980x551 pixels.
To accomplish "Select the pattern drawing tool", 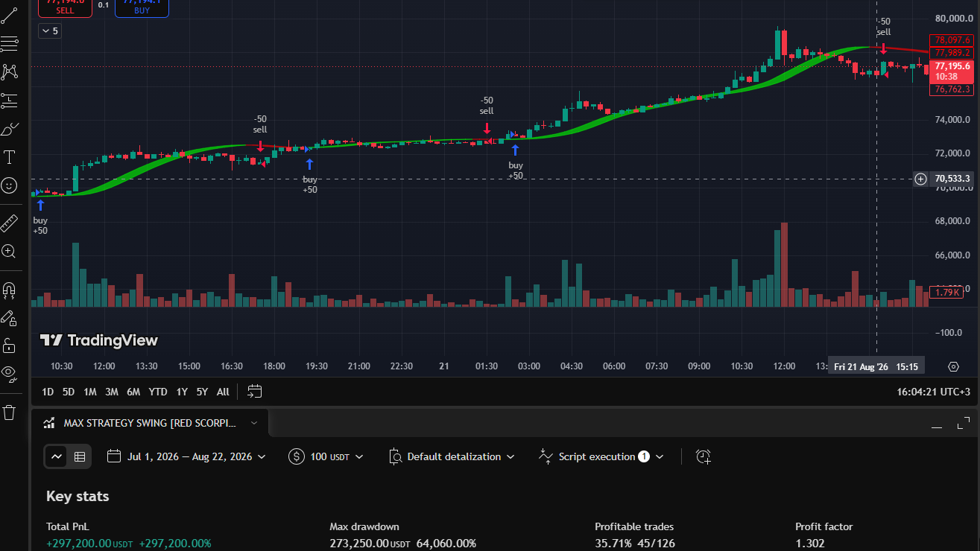I will pyautogui.click(x=9, y=72).
